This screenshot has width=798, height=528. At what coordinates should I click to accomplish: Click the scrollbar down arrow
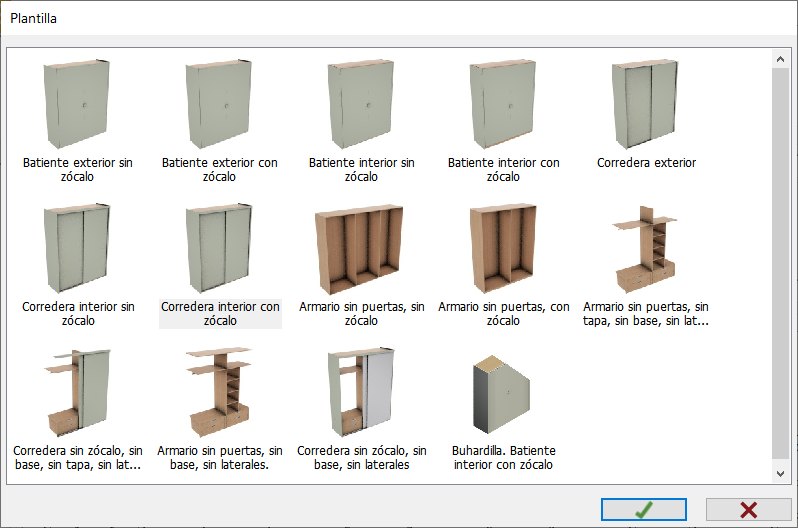pos(780,474)
